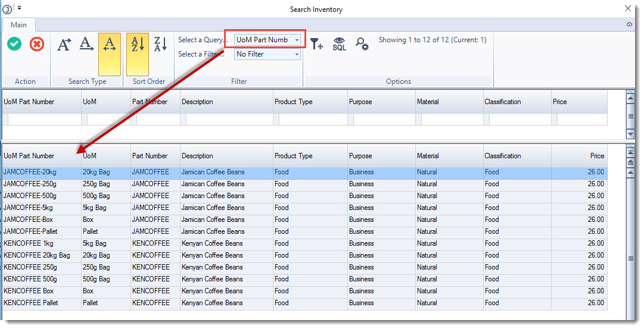The image size is (644, 329).
Task: Click the Price filter input field
Action: [582, 120]
